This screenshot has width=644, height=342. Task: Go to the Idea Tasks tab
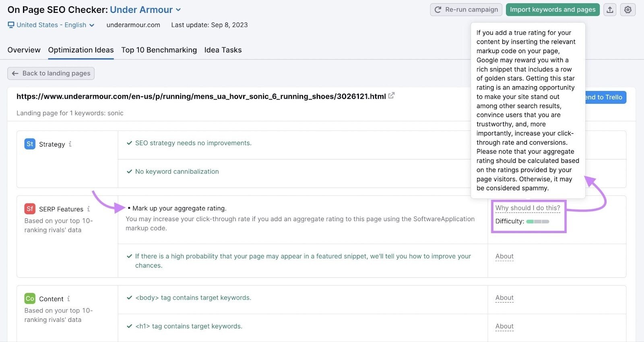223,50
